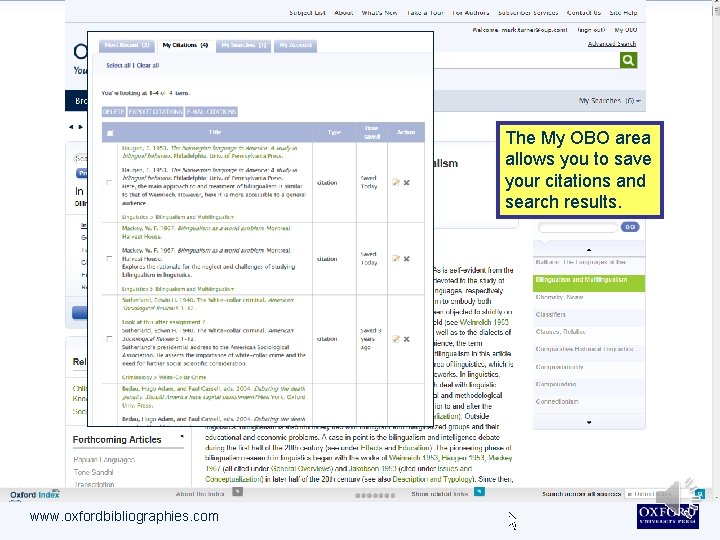Open the My OBO link

pos(625,30)
